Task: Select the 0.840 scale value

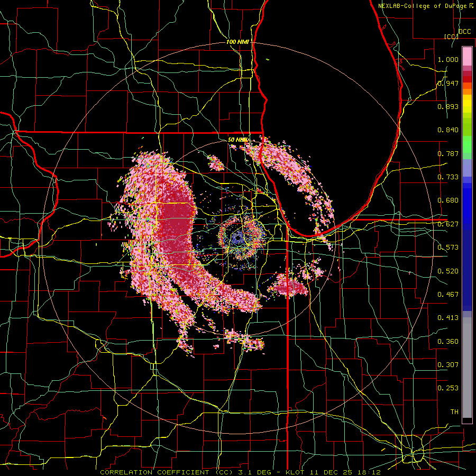Action: [x=448, y=130]
